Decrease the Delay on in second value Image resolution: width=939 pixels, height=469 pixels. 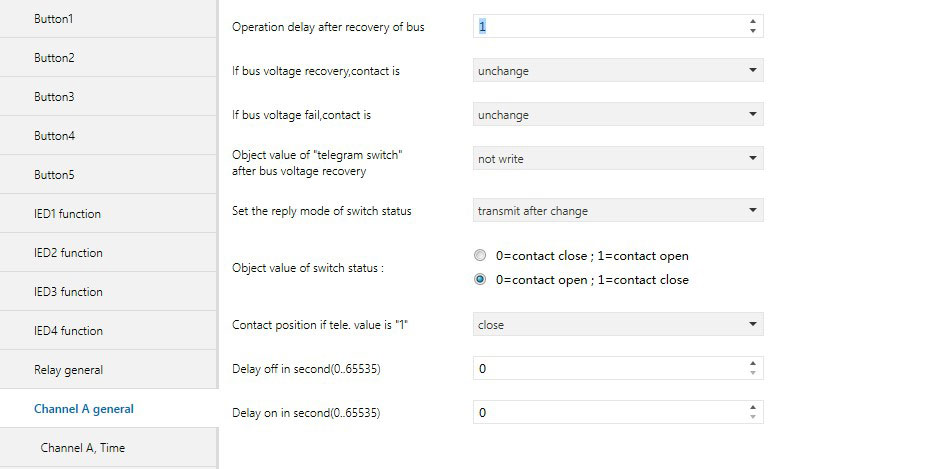click(752, 418)
